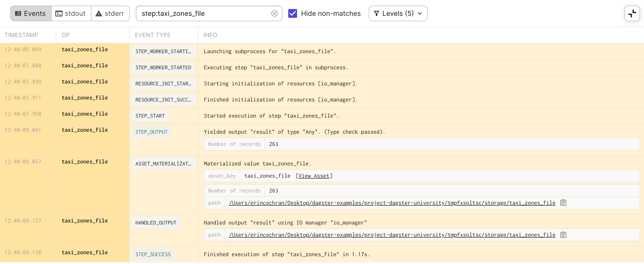644x264 pixels.
Task: Open the storage path link for taxi_zones_file
Action: pyautogui.click(x=392, y=203)
